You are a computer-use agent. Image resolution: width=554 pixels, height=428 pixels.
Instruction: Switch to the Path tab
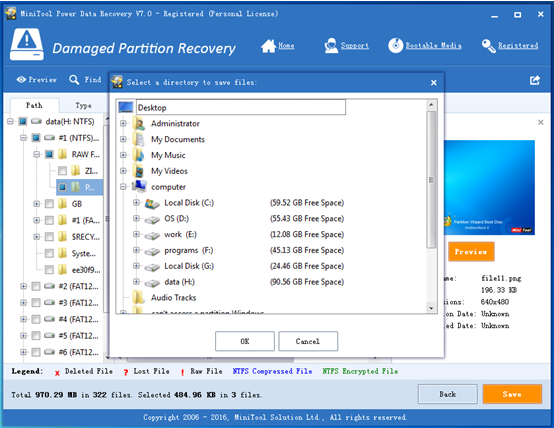point(34,105)
